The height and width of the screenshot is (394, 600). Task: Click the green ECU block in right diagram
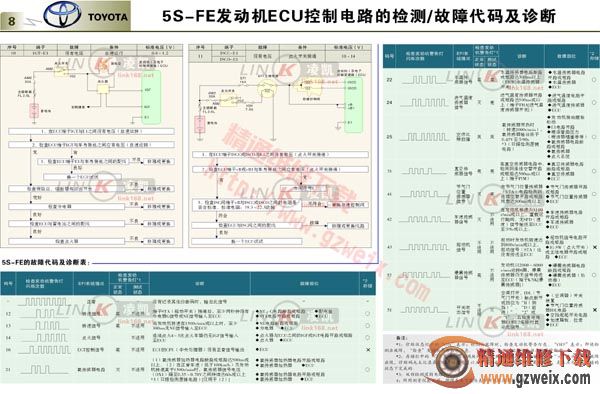(x=353, y=103)
